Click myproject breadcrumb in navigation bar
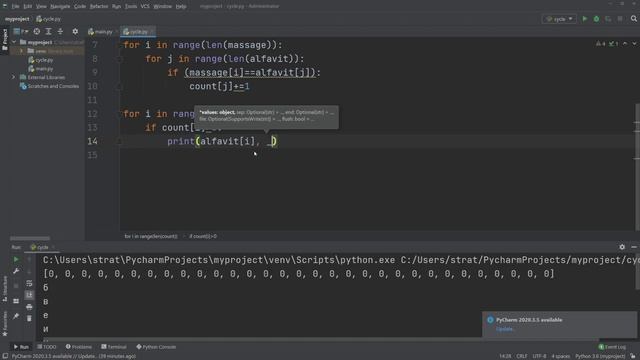 pos(17,19)
